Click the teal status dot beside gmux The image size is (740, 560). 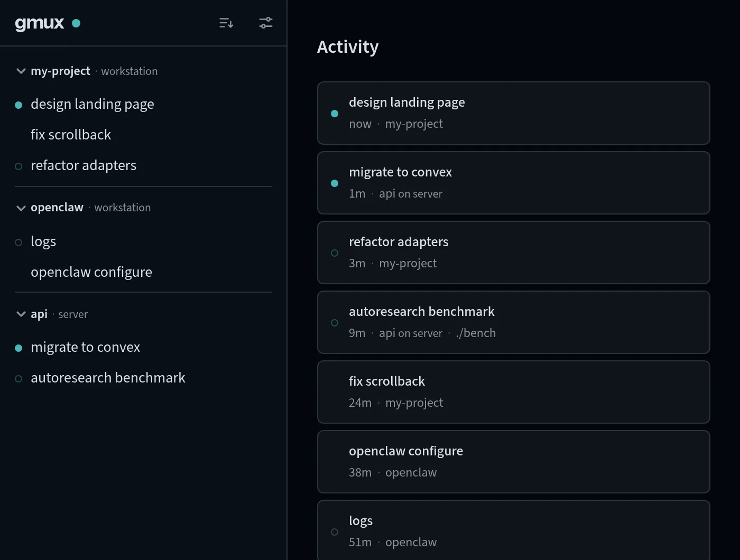76,23
